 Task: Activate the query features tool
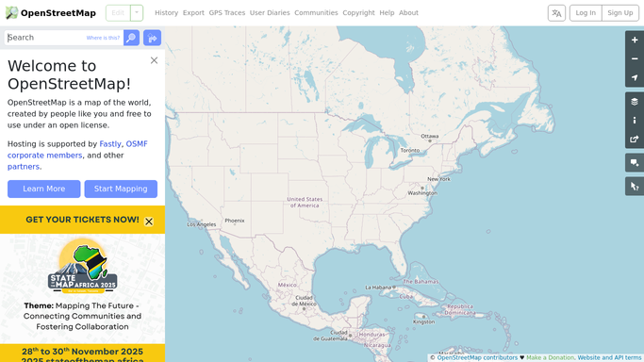[635, 187]
